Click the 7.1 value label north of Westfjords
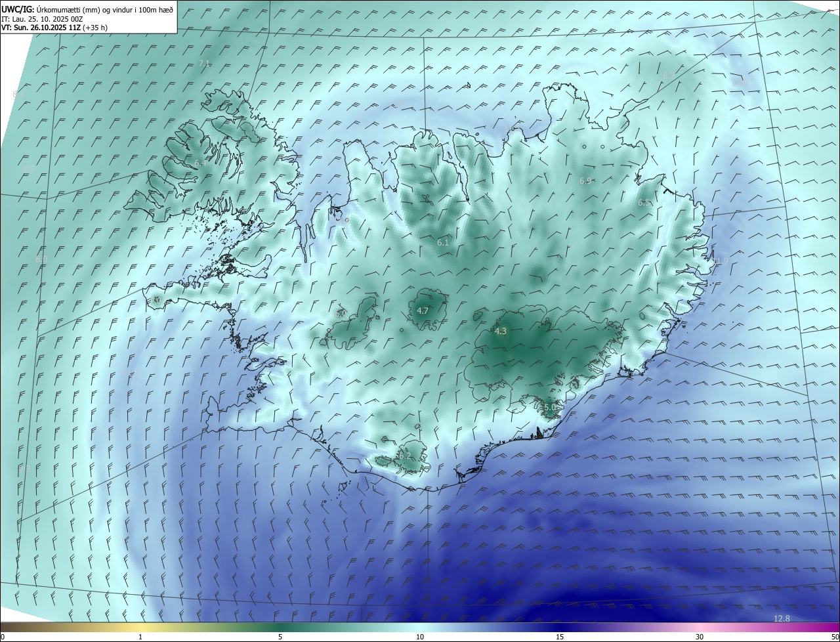Screen dimensions: 840x642 point(203,63)
